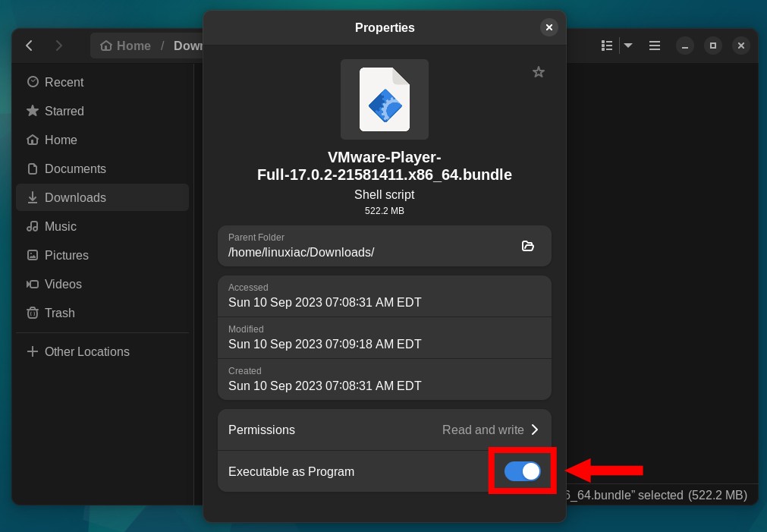Image resolution: width=767 pixels, height=532 pixels.
Task: Open view options dropdown arrow in Files
Action: [628, 46]
